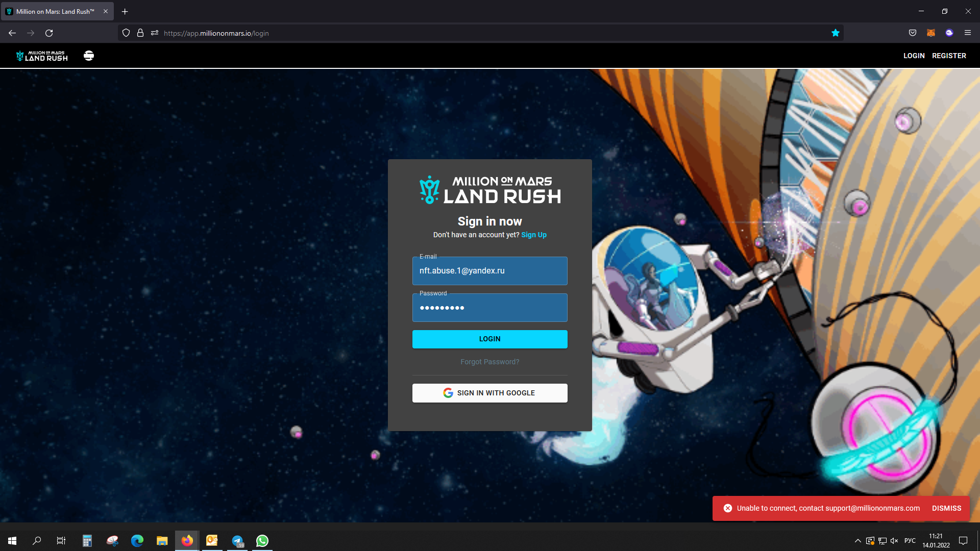Click the muted volume tray icon
The image size is (980, 551).
[894, 541]
